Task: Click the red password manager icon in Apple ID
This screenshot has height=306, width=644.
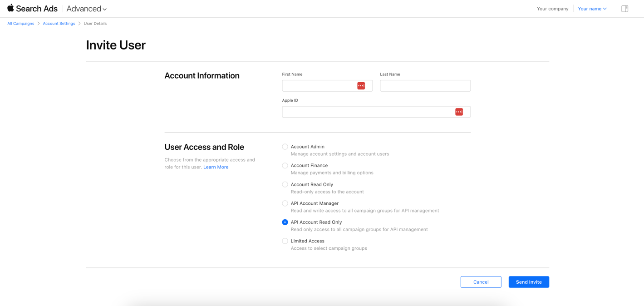Action: [x=459, y=112]
